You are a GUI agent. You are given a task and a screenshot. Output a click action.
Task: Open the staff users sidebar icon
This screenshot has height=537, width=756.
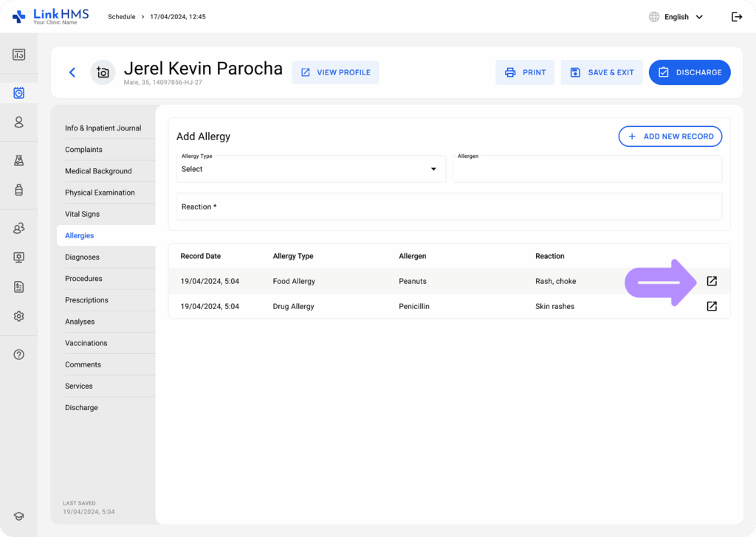pos(18,228)
